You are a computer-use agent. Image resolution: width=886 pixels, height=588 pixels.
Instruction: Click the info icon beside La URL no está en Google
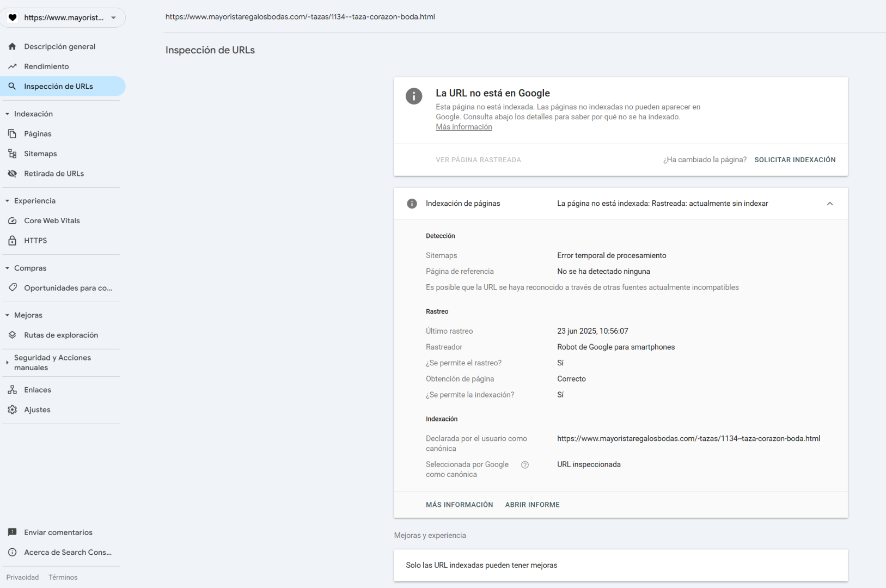click(x=414, y=96)
